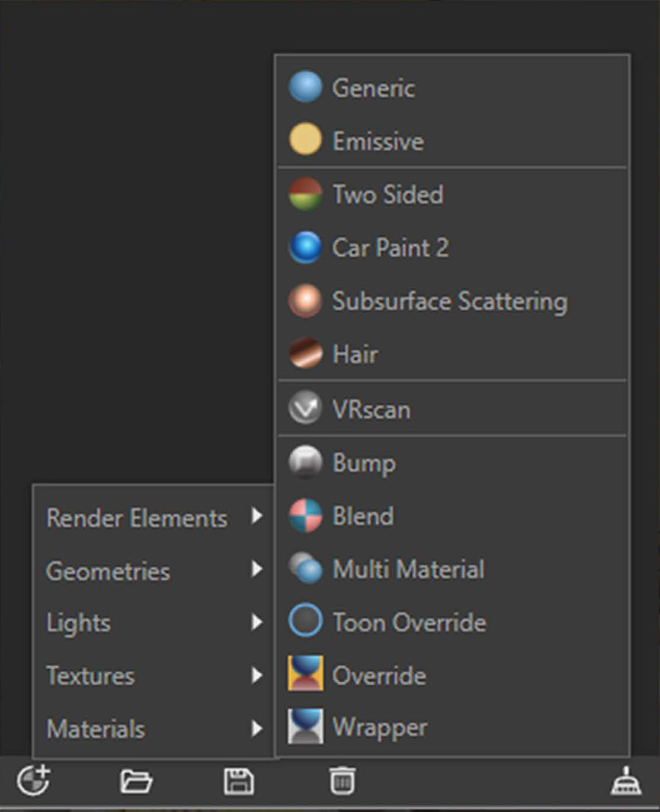Click the broom purge unused assets icon
Viewport: 660px width, 812px height.
[x=625, y=781]
